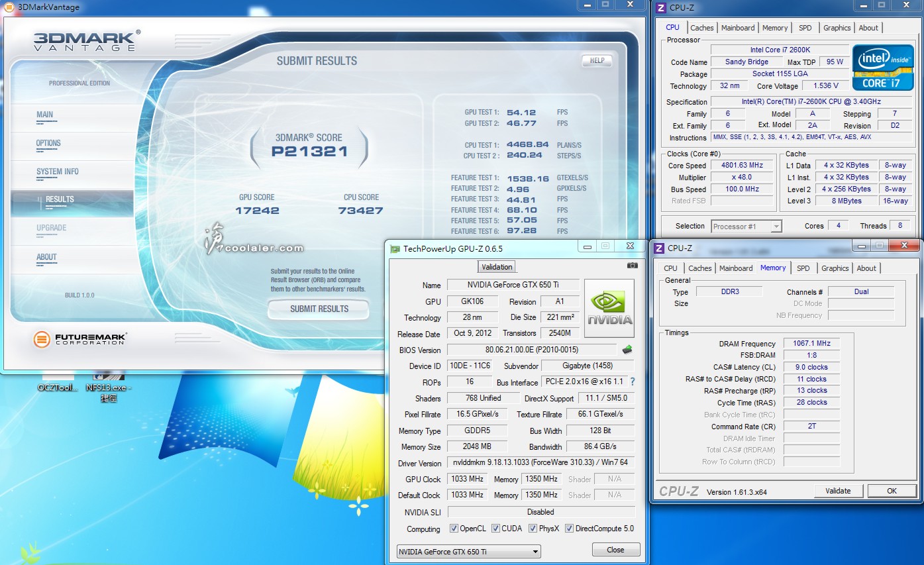Switch to Memory tab in upper CPU-Z
Screen dimensions: 924x565
775,28
